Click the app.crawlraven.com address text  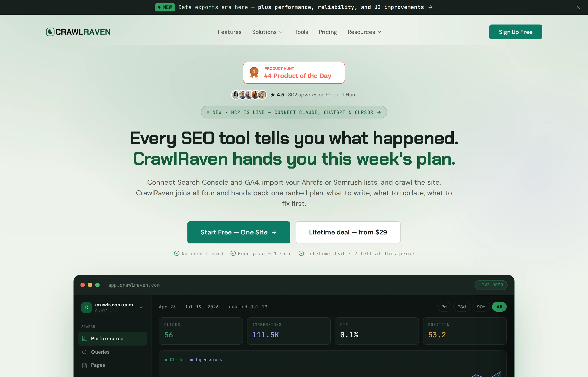point(134,285)
